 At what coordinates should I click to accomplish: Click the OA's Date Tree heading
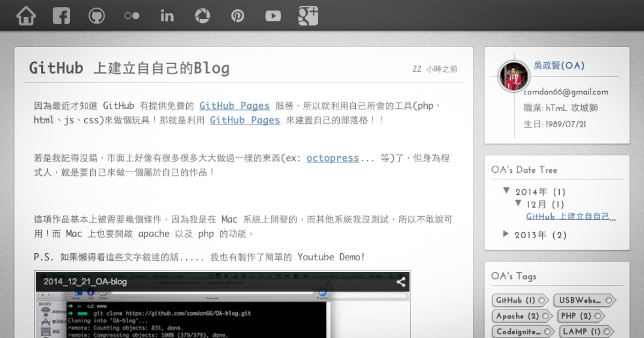(x=524, y=170)
